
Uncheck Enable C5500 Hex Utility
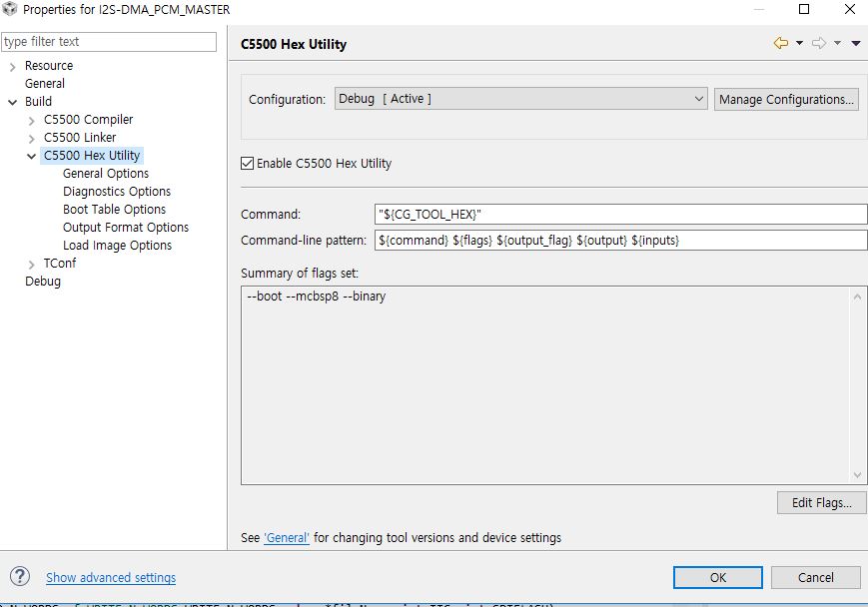click(245, 164)
